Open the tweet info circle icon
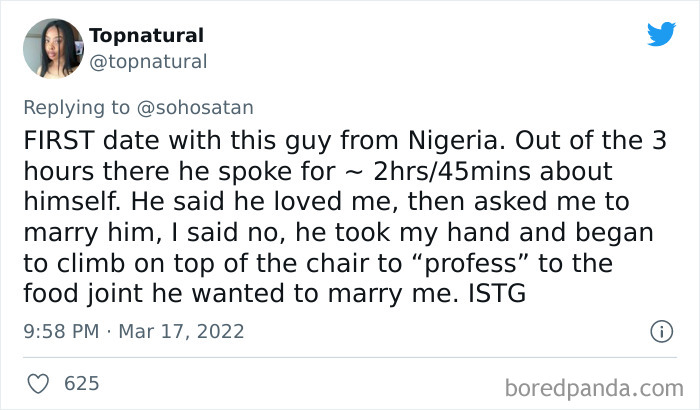The height and width of the screenshot is (410, 700). (660, 331)
